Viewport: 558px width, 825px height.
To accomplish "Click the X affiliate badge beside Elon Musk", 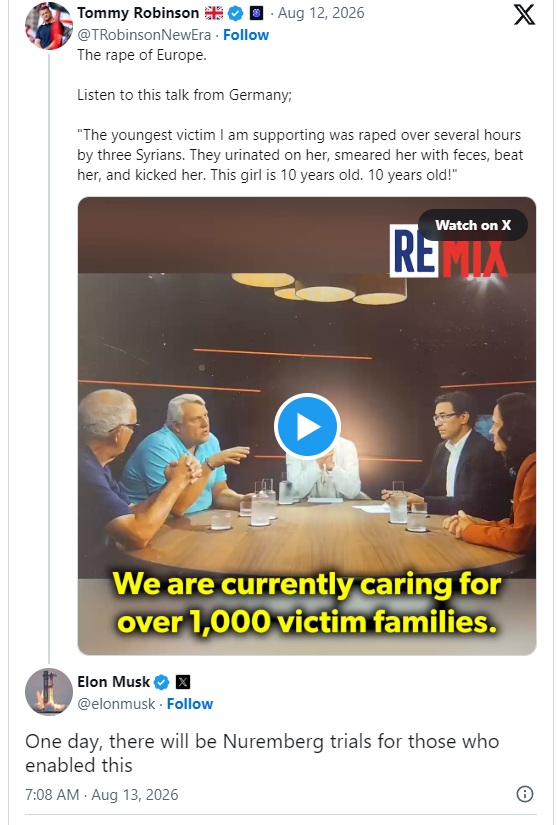I will pos(182,682).
